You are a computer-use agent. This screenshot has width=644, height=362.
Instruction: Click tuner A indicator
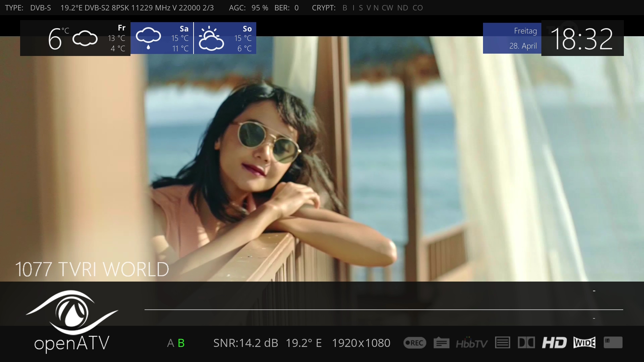[170, 343]
